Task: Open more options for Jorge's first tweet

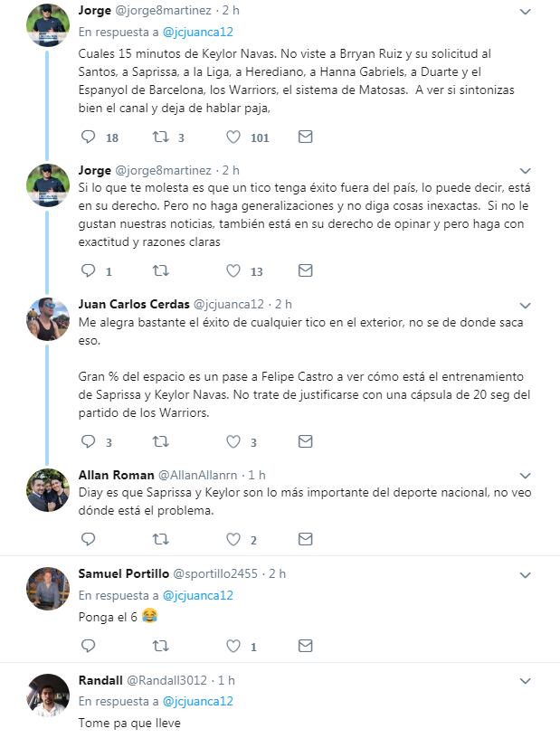Action: pyautogui.click(x=526, y=12)
